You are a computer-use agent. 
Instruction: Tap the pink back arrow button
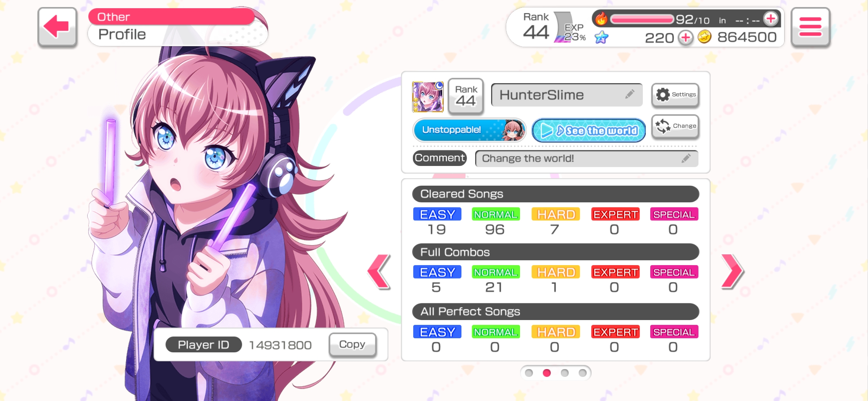(57, 27)
